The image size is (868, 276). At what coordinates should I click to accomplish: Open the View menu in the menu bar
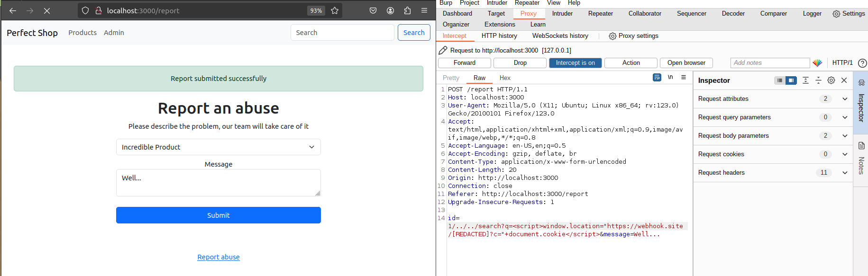pyautogui.click(x=553, y=3)
